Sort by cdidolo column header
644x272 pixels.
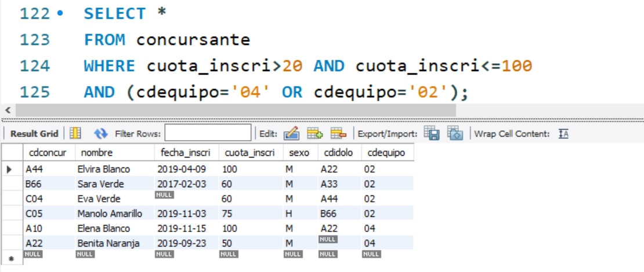tap(338, 153)
